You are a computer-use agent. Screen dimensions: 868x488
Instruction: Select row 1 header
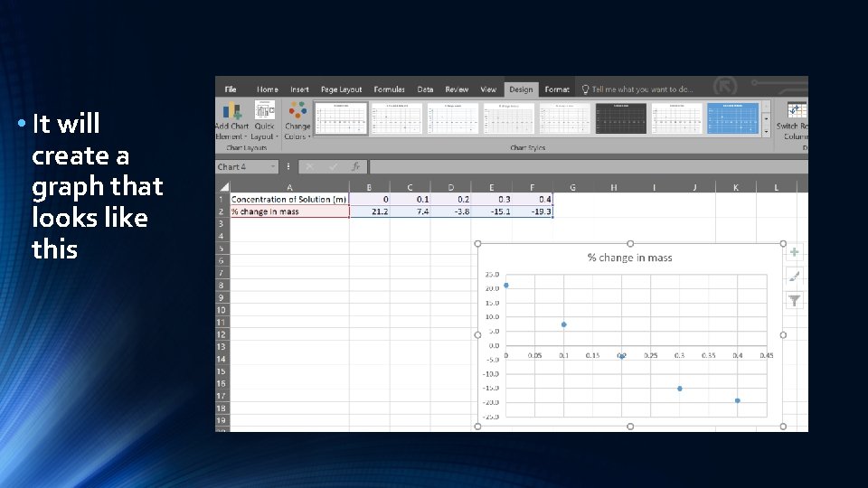tap(222, 199)
